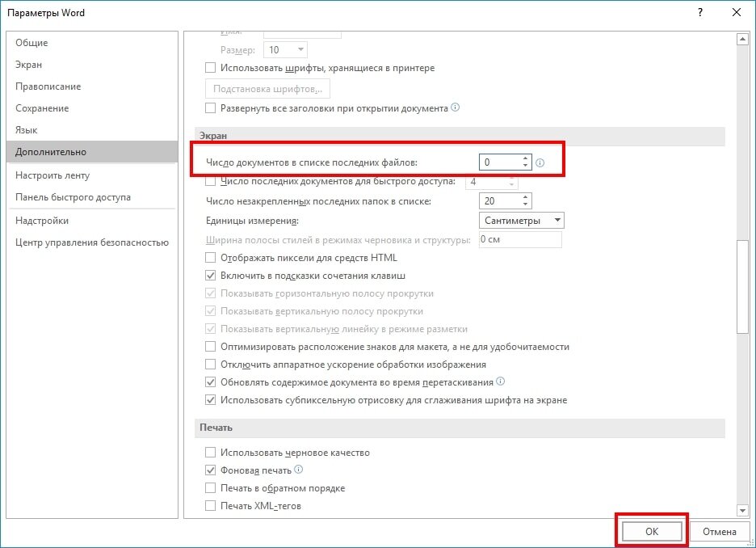Click the OK button
This screenshot has height=548, width=756.
click(x=651, y=531)
